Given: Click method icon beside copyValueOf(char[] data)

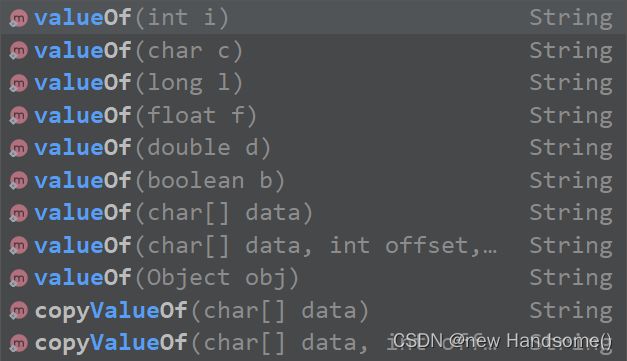Looking at the screenshot, I should [18, 311].
